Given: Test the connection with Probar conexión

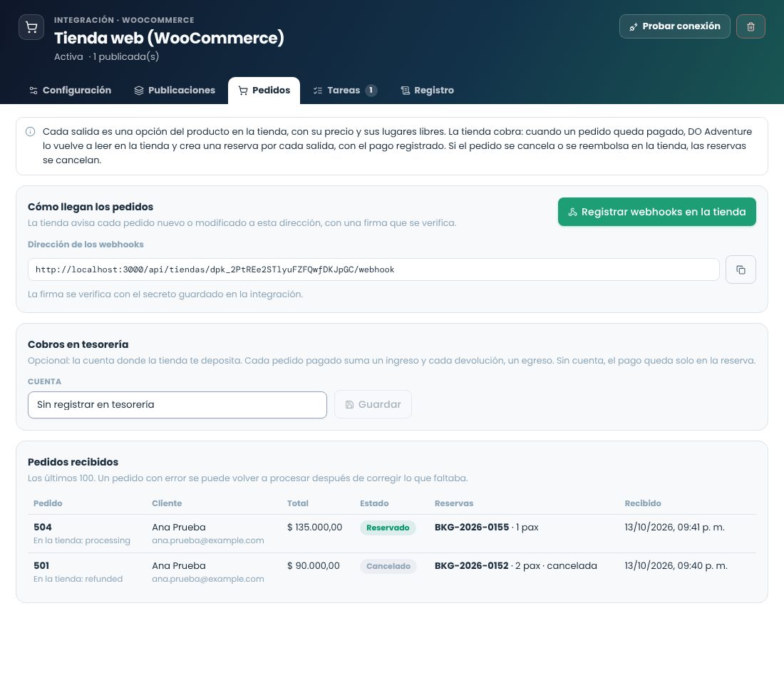Looking at the screenshot, I should [x=674, y=26].
